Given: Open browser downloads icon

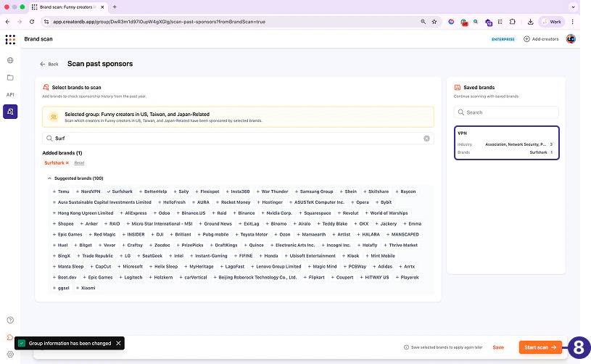Looking at the screenshot, I should click(530, 22).
